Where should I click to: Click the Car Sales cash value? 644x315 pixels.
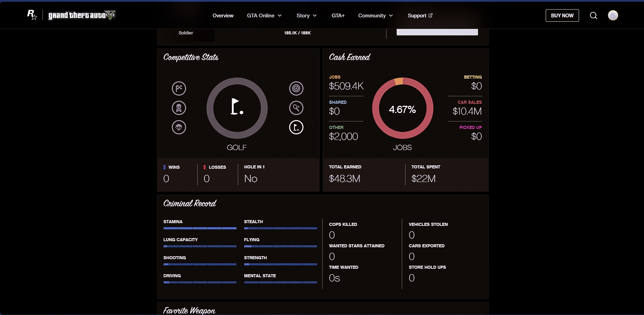point(467,111)
